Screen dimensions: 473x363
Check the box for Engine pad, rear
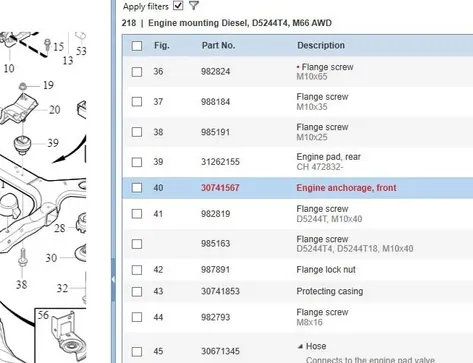click(x=137, y=162)
